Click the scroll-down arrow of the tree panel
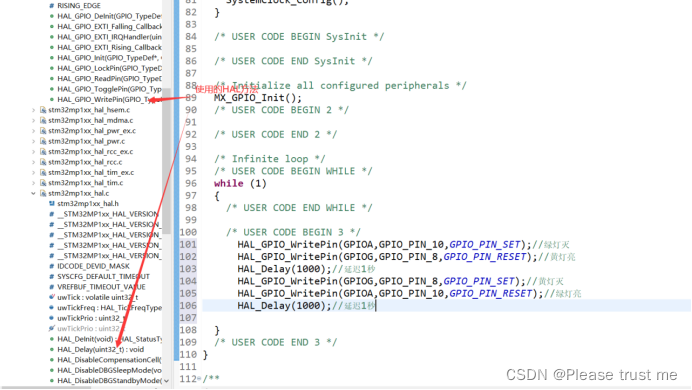The width and height of the screenshot is (692, 390). [166, 381]
